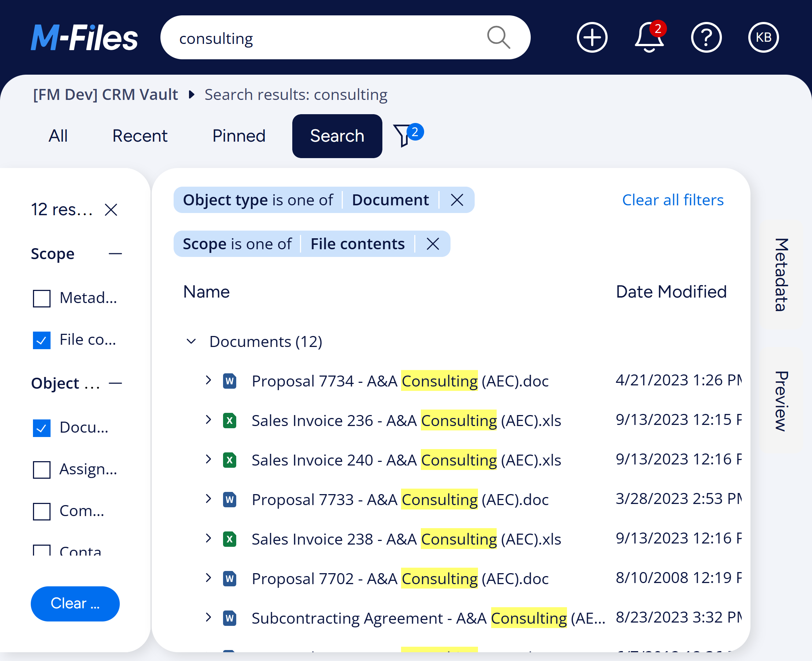Click date 3/28/2023 2:53 PM cell

pyautogui.click(x=679, y=499)
